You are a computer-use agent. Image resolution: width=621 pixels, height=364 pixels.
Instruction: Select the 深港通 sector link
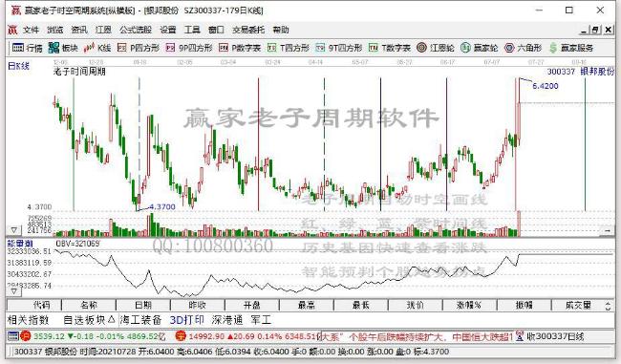coord(227,320)
